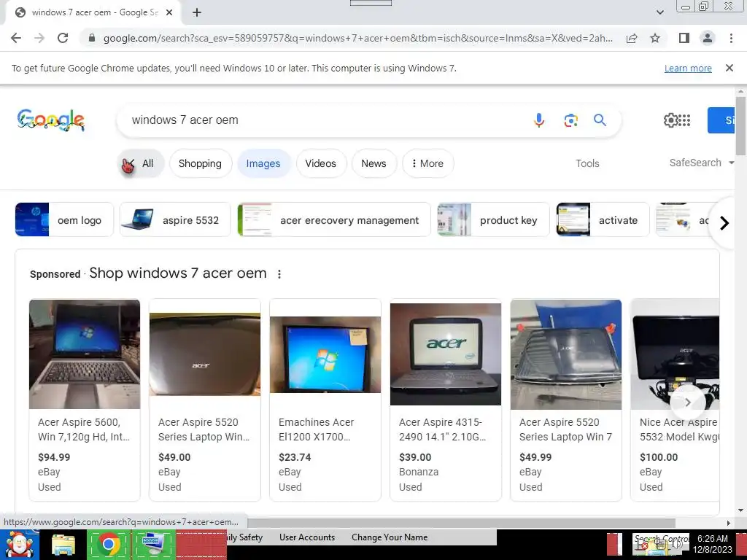Select the 'aspire 5532' suggestion chip
747x560 pixels.
point(175,219)
